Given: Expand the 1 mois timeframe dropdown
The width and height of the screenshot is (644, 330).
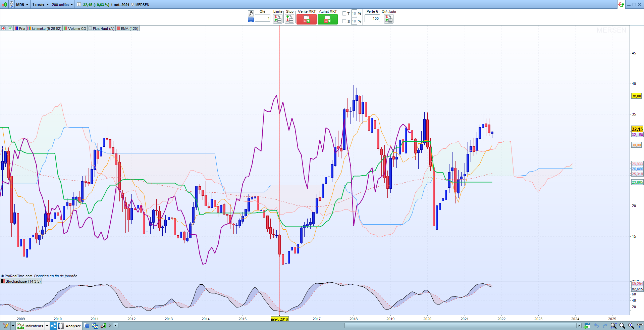Looking at the screenshot, I should pyautogui.click(x=40, y=5).
